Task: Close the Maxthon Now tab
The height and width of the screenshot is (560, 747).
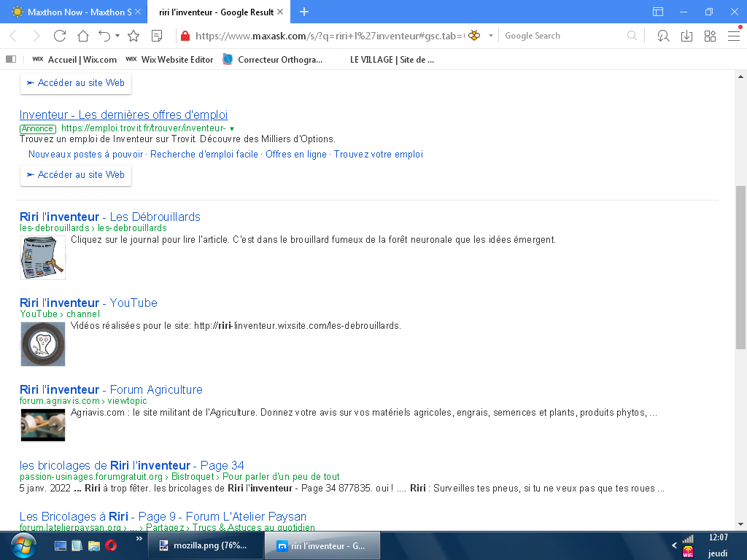Action: pos(138,12)
